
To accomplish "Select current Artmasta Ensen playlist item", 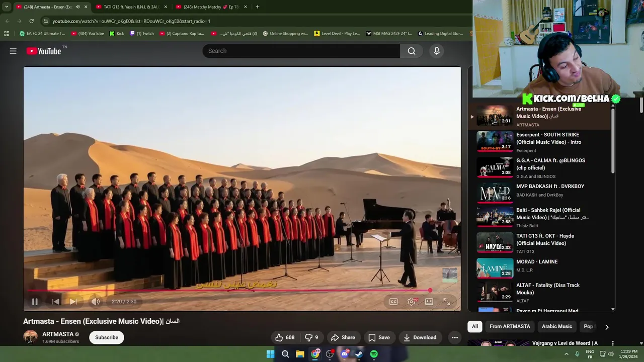I will point(540,116).
